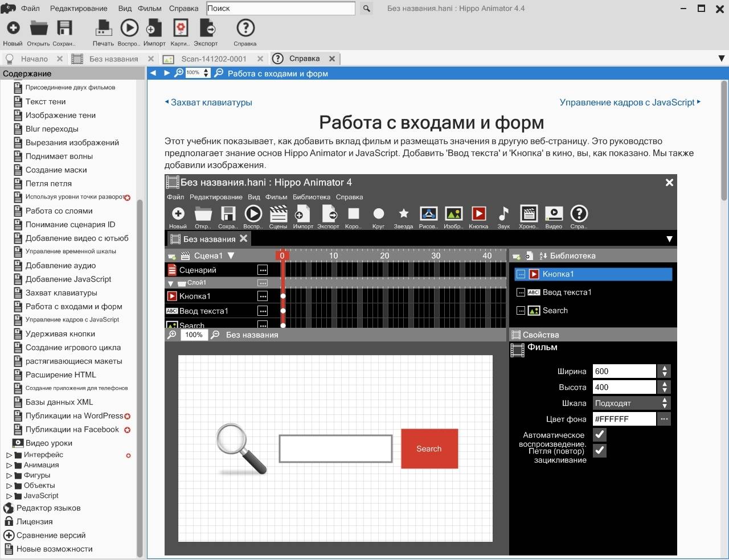Open options button of the Кнопка1 timeline row
729x560 pixels.
[263, 296]
